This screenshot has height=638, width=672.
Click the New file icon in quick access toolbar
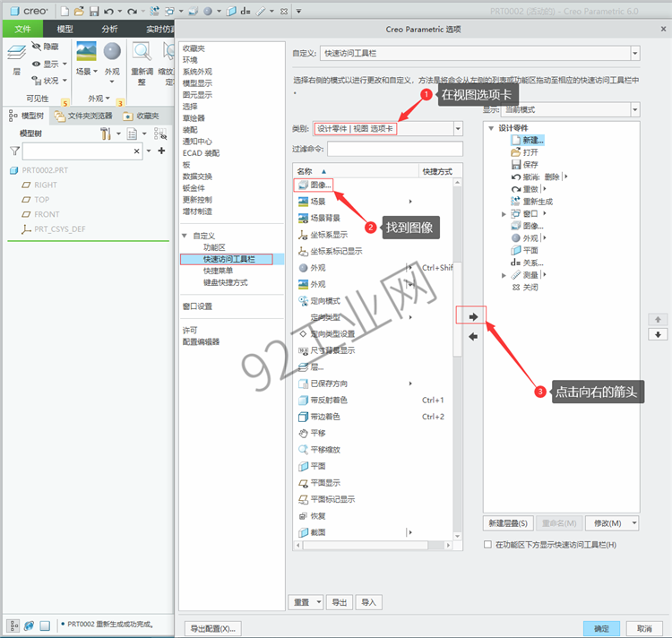pos(65,11)
